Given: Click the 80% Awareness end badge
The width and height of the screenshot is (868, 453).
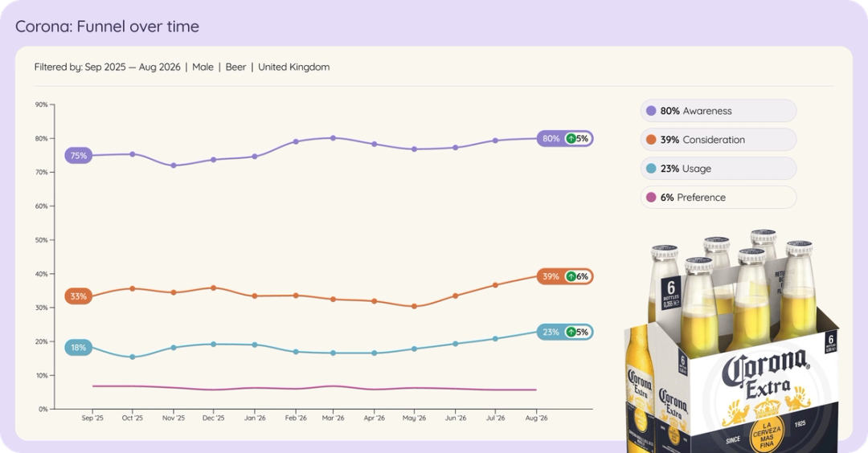Looking at the screenshot, I should click(565, 138).
